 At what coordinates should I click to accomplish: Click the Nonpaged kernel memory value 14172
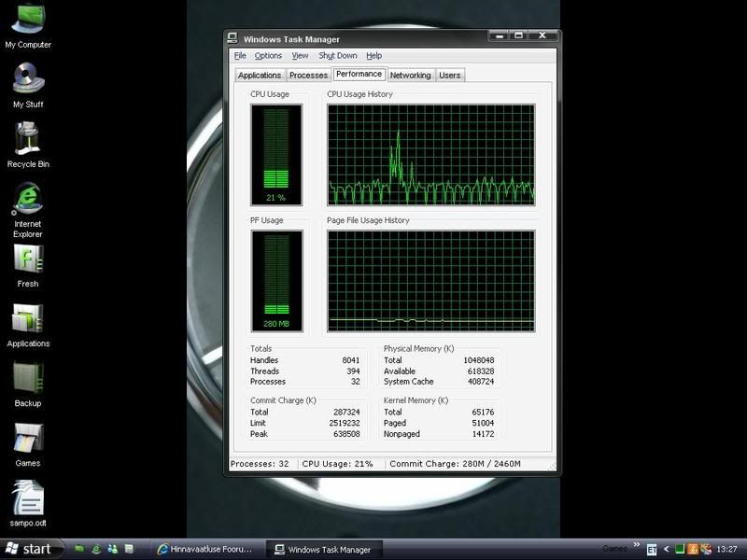coord(483,434)
